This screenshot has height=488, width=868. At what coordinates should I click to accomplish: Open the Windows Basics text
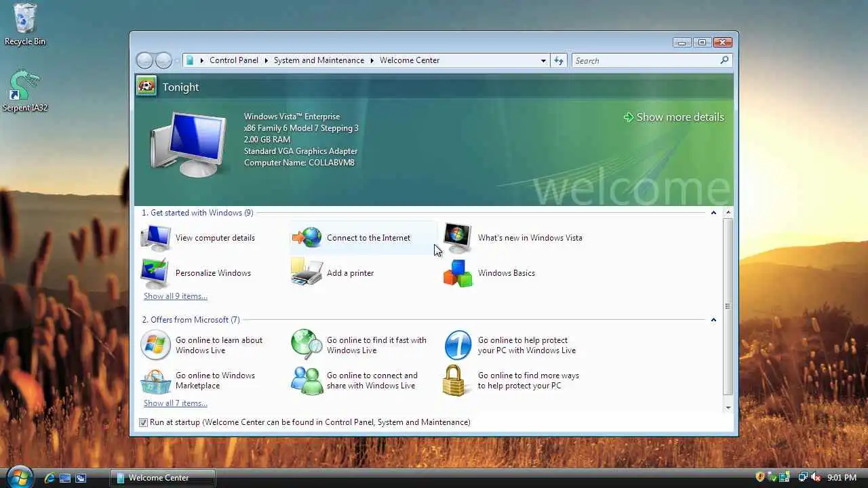click(x=507, y=273)
